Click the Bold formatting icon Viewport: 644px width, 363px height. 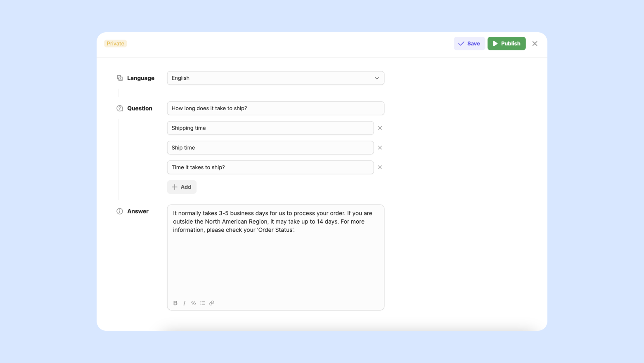(x=175, y=303)
